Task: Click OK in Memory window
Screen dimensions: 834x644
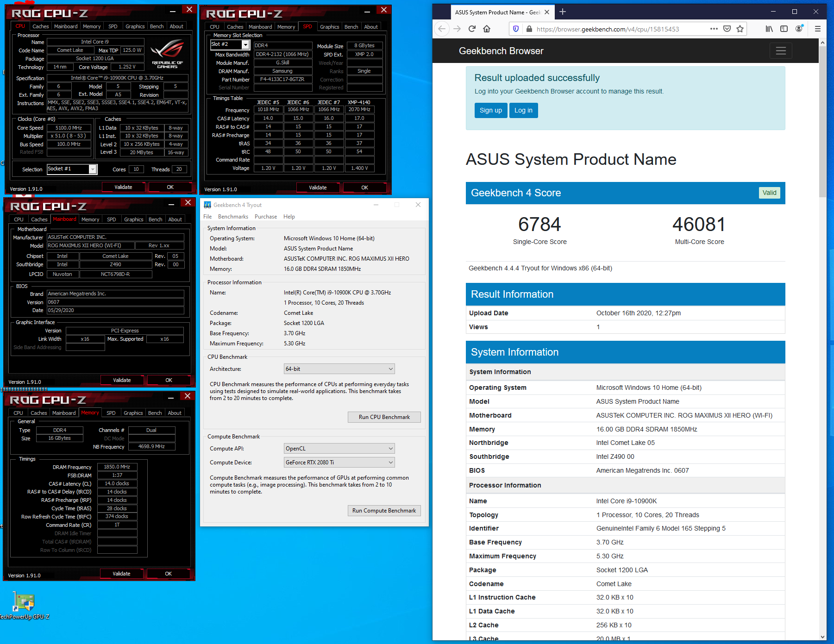Action: (169, 574)
